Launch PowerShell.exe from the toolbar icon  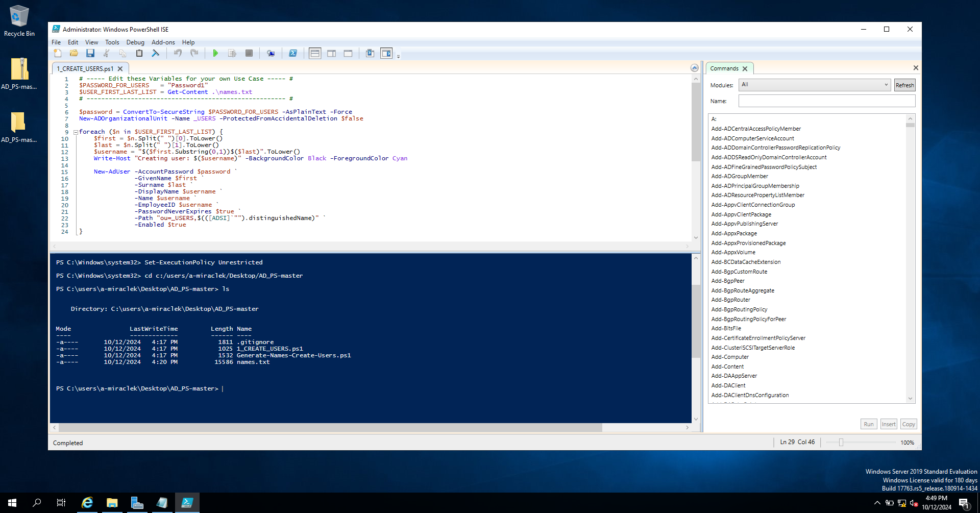[x=293, y=53]
